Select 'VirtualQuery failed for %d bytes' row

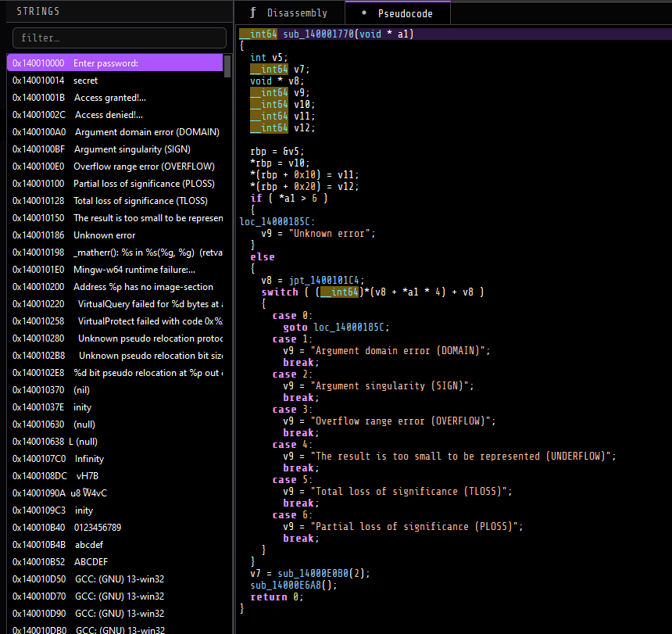115,303
